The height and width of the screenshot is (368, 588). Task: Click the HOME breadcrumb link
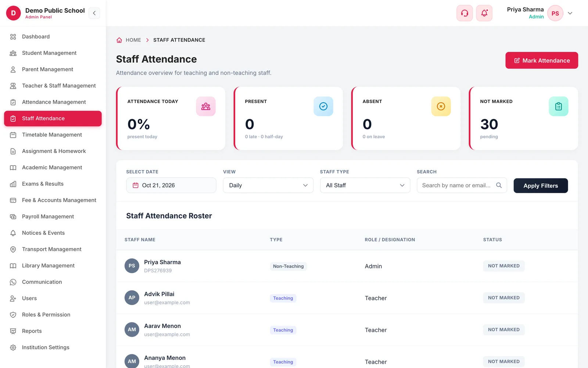point(133,40)
